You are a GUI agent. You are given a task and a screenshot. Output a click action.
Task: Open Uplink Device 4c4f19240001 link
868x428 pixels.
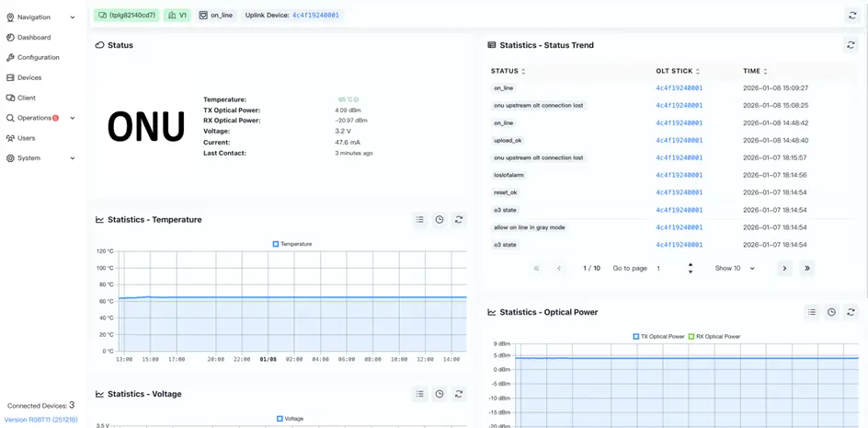pos(315,16)
